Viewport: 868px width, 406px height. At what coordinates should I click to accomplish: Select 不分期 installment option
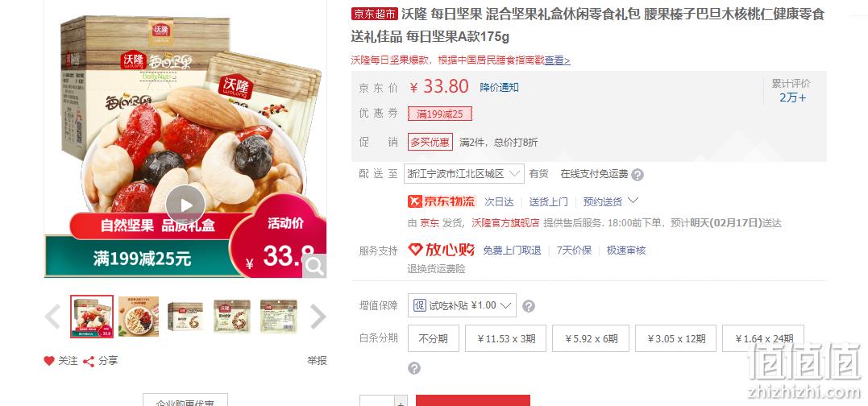click(x=434, y=338)
